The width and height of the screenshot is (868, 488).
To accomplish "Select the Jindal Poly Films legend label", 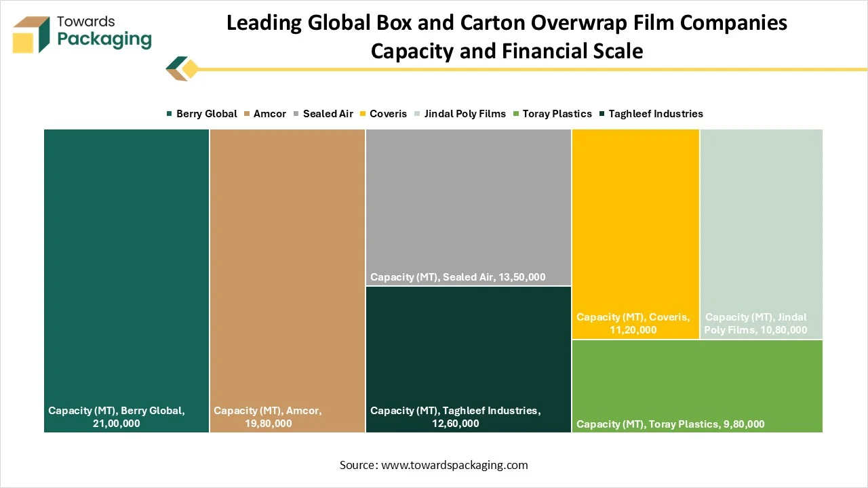I will pyautogui.click(x=465, y=114).
